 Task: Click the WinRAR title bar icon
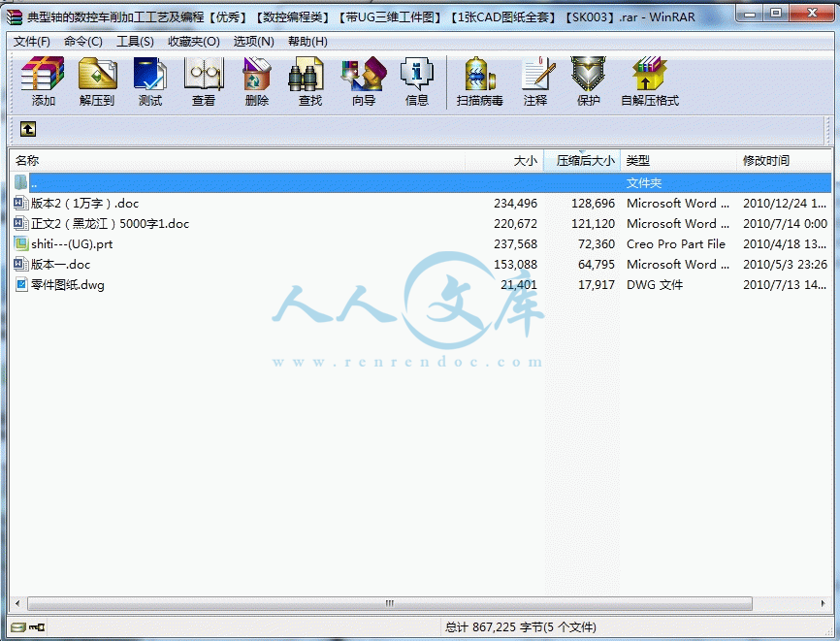(x=15, y=17)
